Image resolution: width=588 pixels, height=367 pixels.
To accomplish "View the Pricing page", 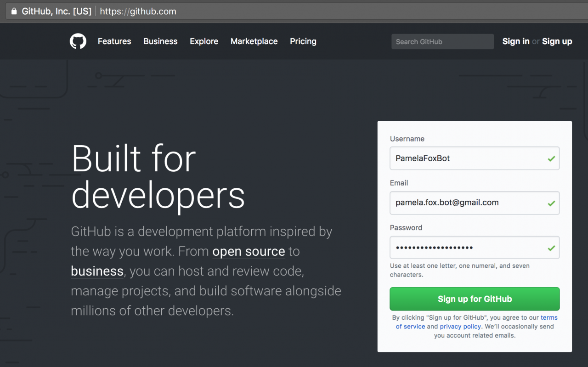I will click(x=303, y=41).
